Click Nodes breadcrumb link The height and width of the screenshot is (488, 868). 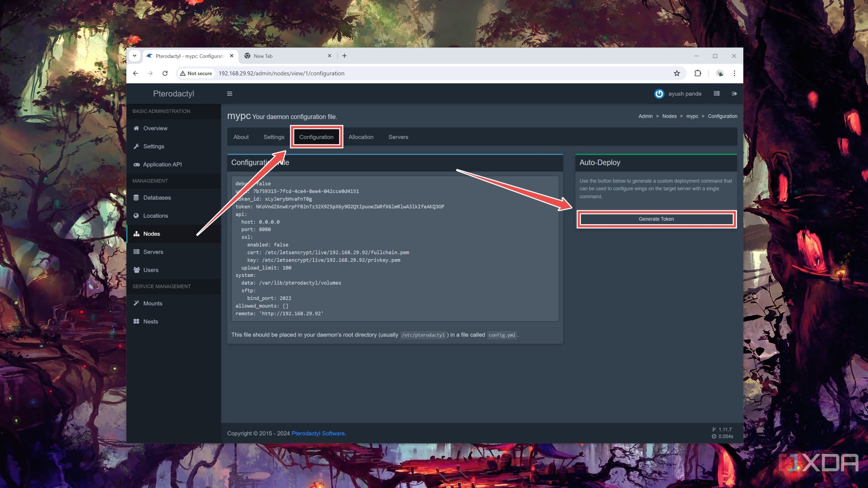(x=669, y=116)
